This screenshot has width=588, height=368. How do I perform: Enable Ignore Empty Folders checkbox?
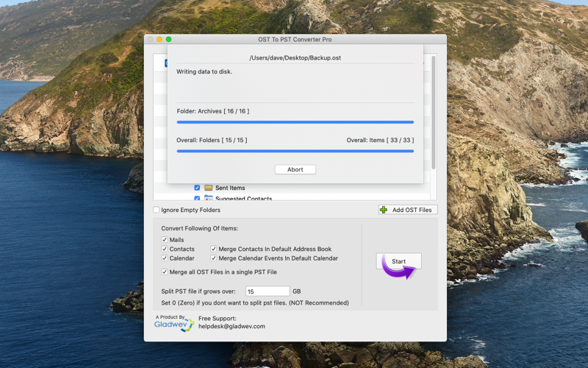(x=157, y=210)
